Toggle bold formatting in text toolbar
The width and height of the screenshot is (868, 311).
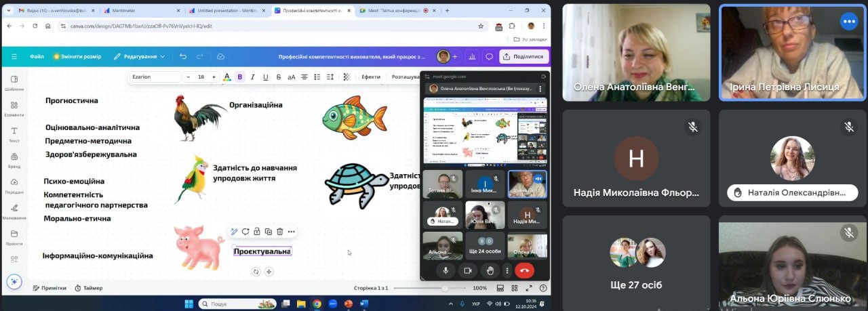pyautogui.click(x=240, y=77)
